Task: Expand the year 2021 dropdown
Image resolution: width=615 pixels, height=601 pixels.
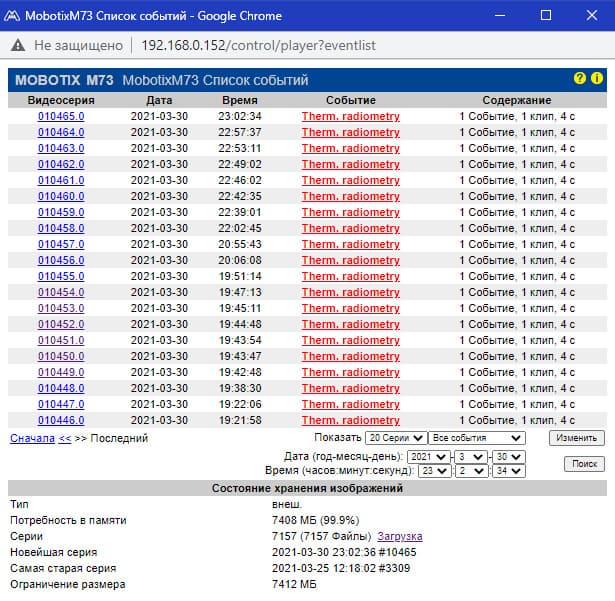Action: pyautogui.click(x=428, y=456)
